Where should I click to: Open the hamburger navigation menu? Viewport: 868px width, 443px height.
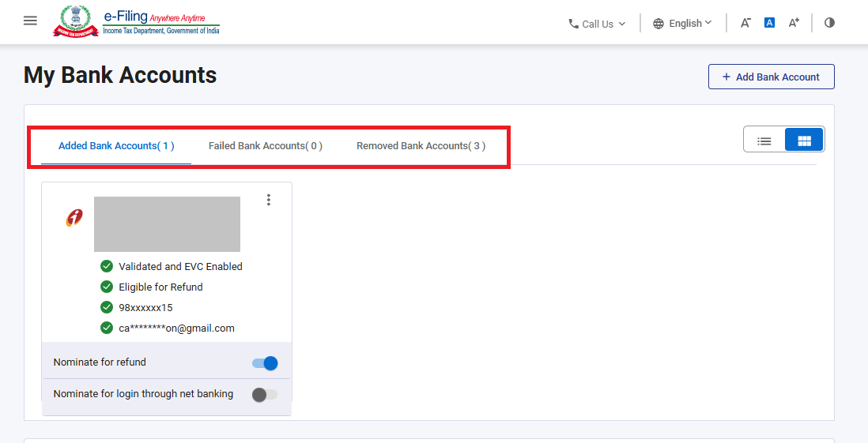pos(30,21)
